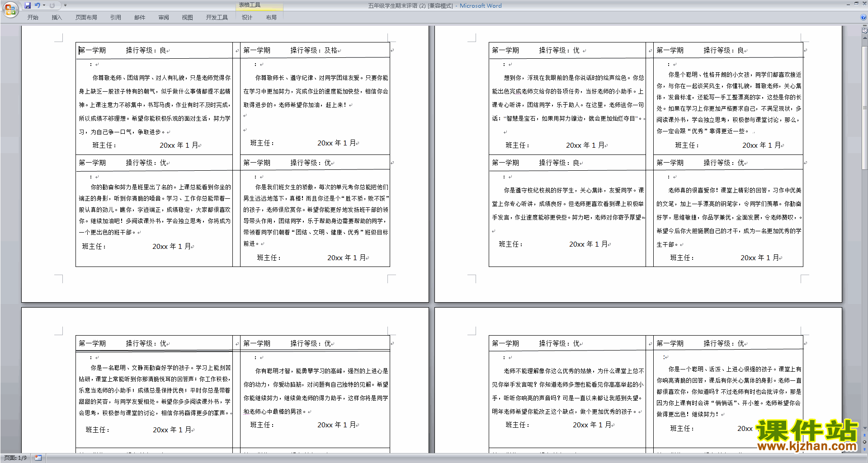Open the Select Browse Object round button
The height and width of the screenshot is (463, 868).
click(x=865, y=442)
